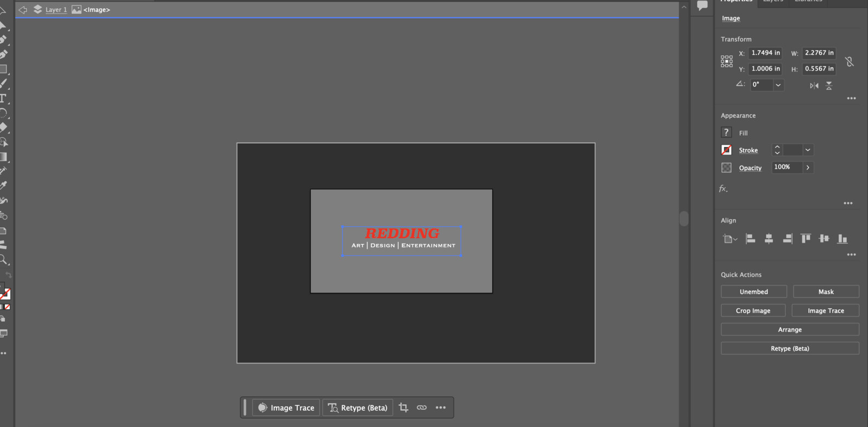This screenshot has width=868, height=427.
Task: Click the H height input field
Action: coord(819,69)
